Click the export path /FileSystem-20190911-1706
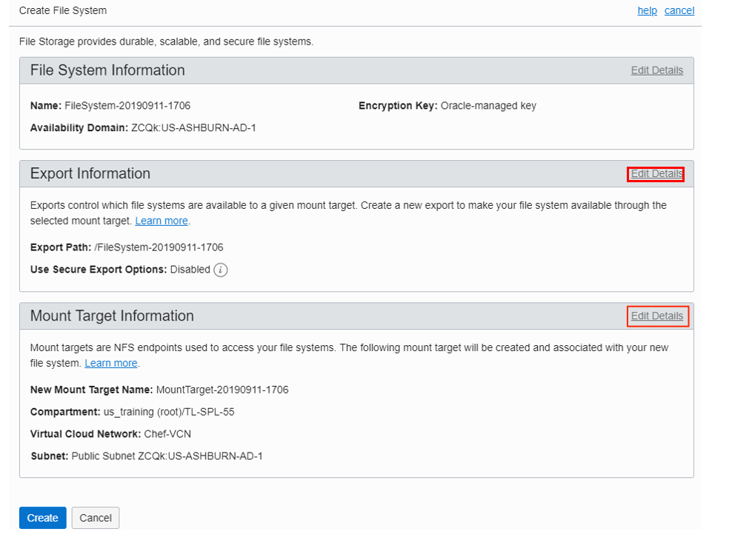Screen dimensions: 732x560 tap(159, 247)
